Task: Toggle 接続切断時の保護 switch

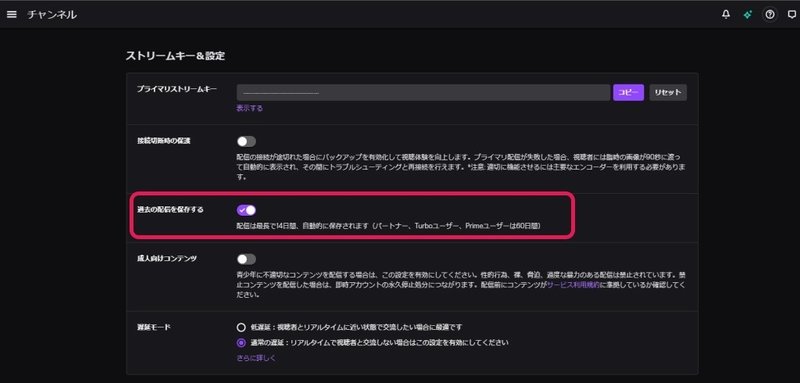Action: point(246,141)
